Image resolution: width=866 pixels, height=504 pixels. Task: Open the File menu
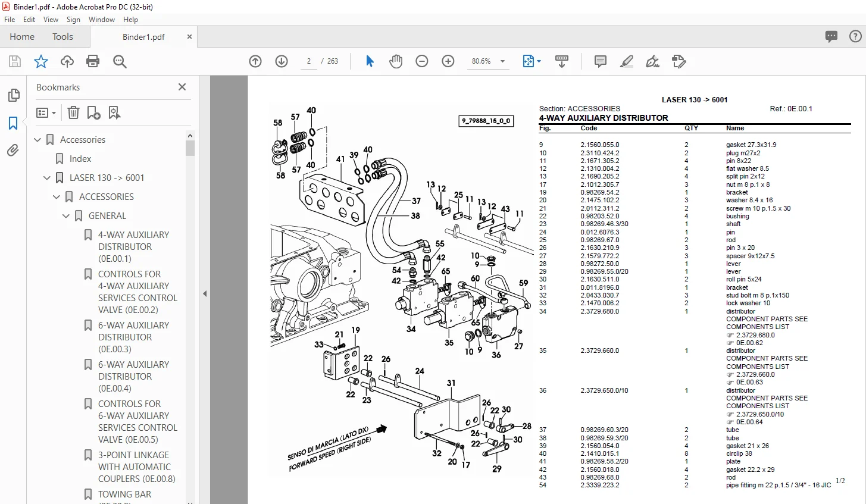(x=10, y=20)
